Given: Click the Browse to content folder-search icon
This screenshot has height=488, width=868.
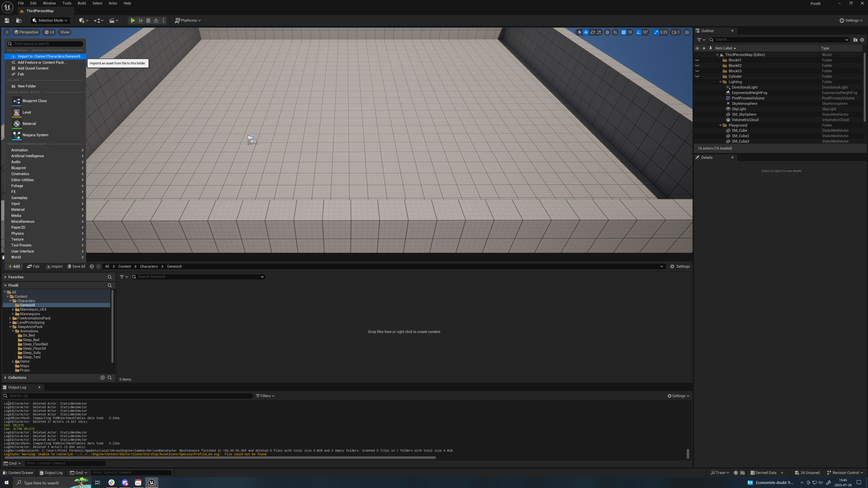Looking at the screenshot, I should click(19, 21).
